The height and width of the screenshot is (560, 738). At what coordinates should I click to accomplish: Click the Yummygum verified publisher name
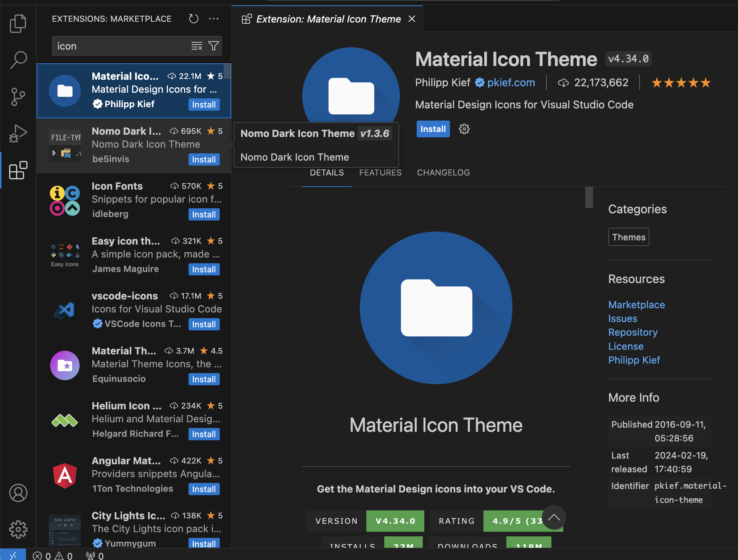point(130,543)
